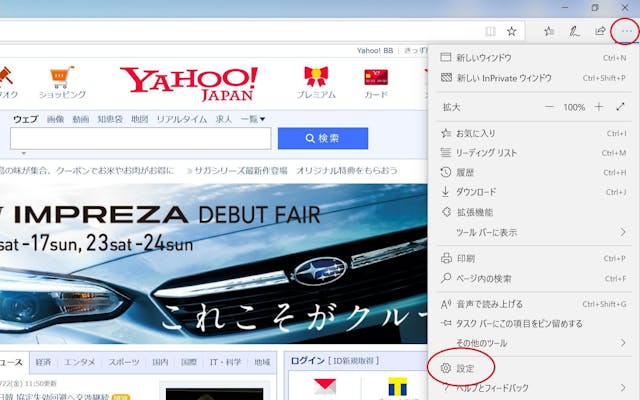This screenshot has height=400, width=640.
Task: Switch to the エンタメ news tab
Action: pyautogui.click(x=80, y=362)
